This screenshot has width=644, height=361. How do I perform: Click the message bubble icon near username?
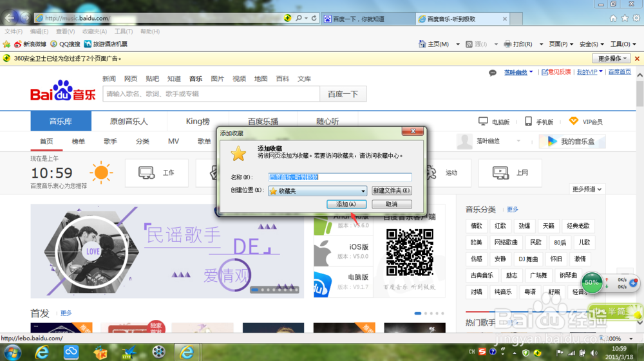(493, 73)
